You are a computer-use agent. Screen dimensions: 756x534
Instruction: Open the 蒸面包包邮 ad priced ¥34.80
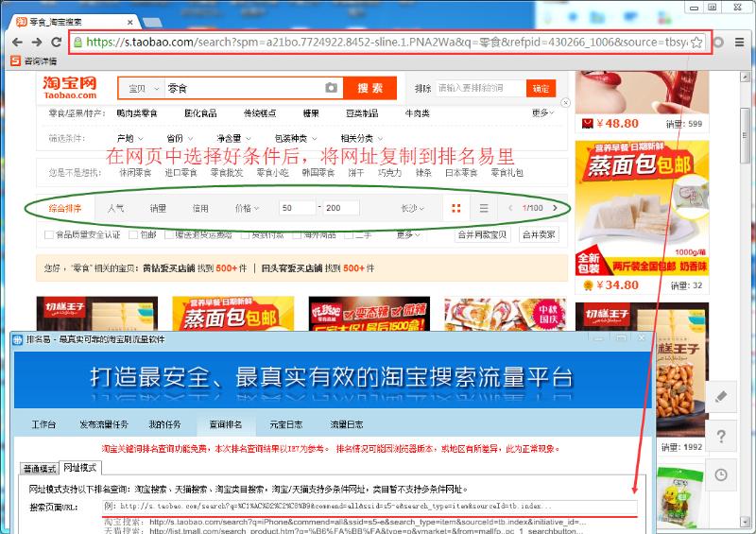(x=642, y=216)
